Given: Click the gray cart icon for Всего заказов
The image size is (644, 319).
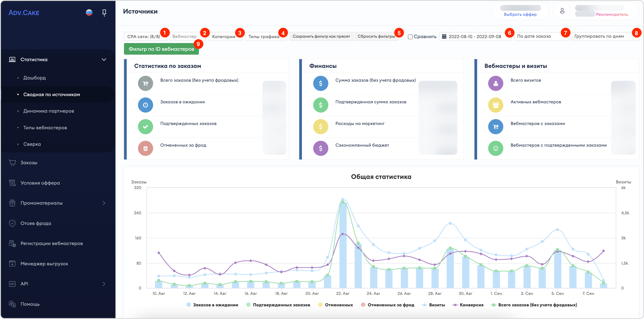Looking at the screenshot, I should [x=145, y=83].
